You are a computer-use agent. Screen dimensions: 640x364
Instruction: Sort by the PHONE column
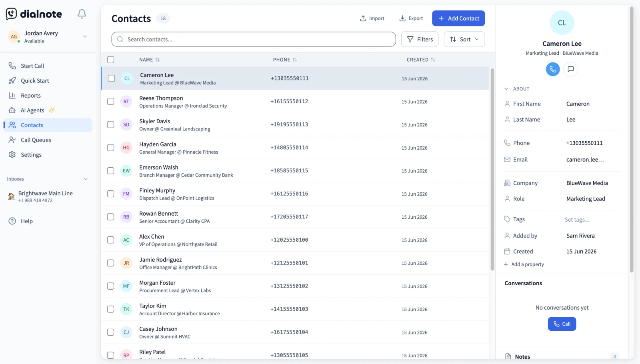click(x=285, y=60)
